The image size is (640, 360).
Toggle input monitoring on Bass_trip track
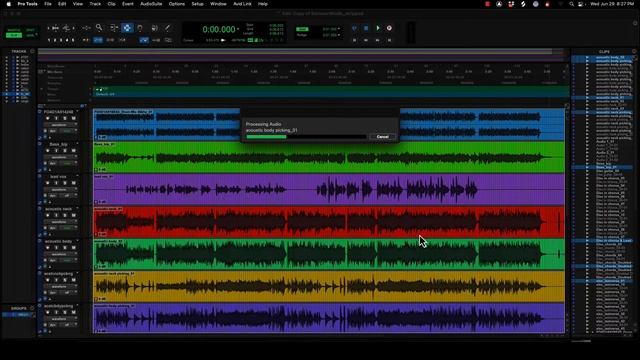point(56,151)
